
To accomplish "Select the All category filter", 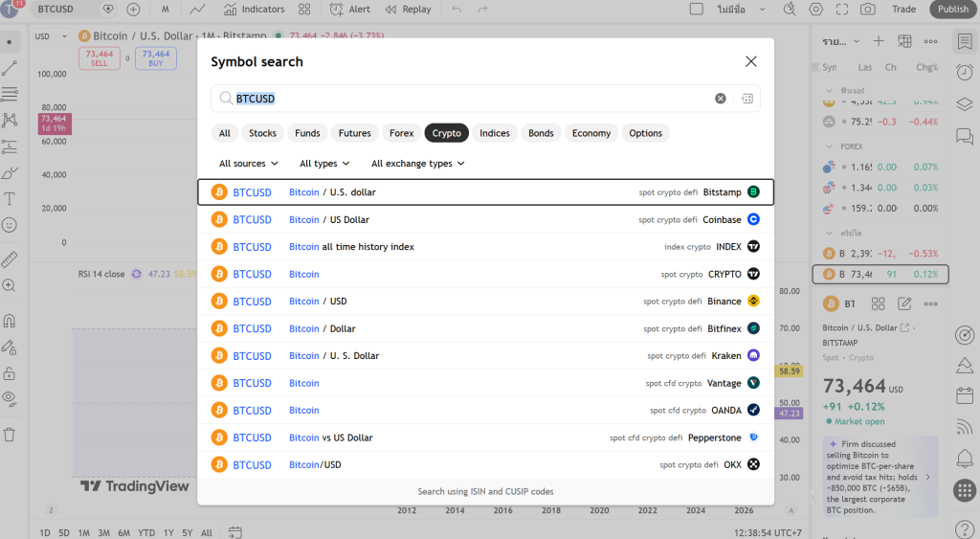I will (225, 133).
